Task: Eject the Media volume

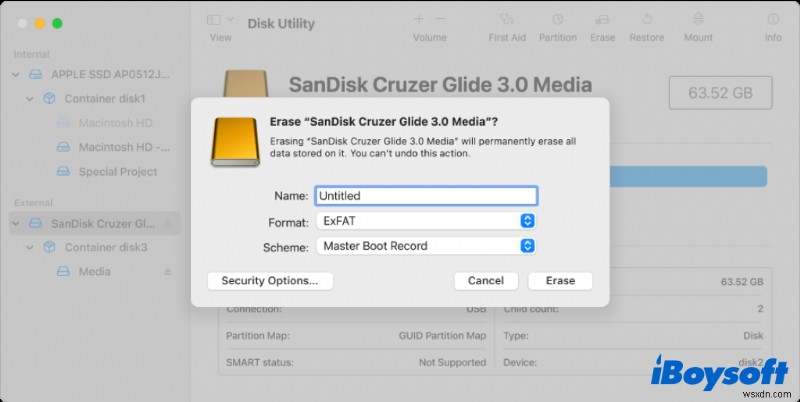Action: point(168,271)
